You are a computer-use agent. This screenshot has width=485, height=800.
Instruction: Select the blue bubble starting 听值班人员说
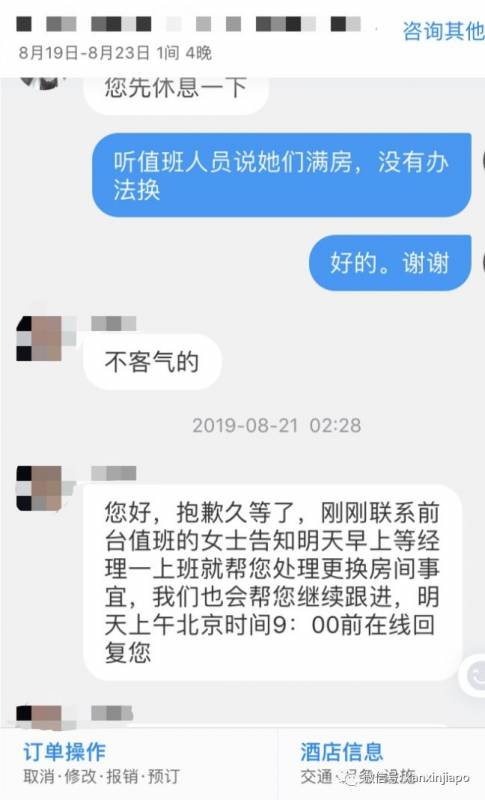[282, 176]
